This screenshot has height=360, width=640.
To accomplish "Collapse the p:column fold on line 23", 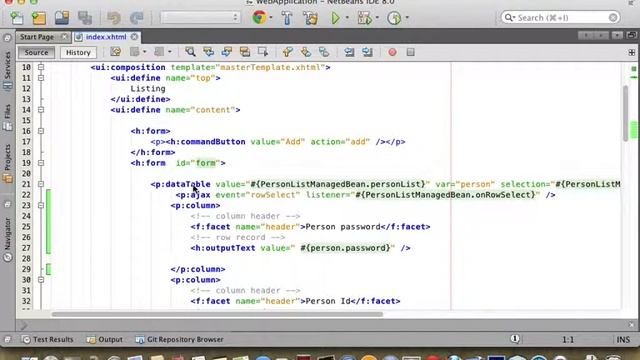I will (41, 205).
